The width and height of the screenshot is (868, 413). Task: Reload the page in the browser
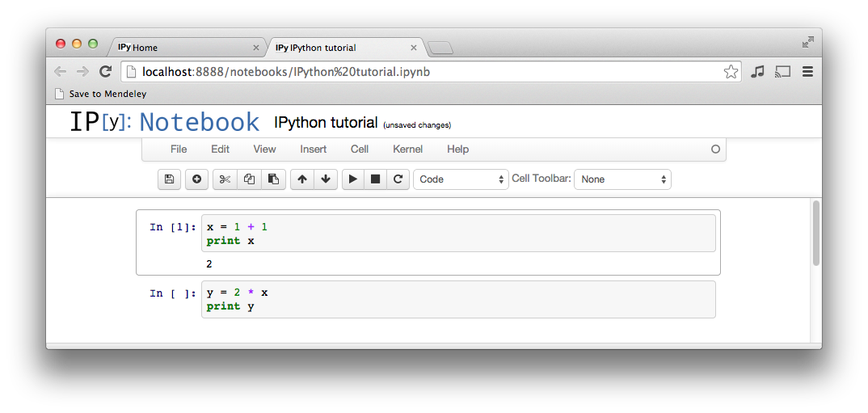pyautogui.click(x=105, y=72)
